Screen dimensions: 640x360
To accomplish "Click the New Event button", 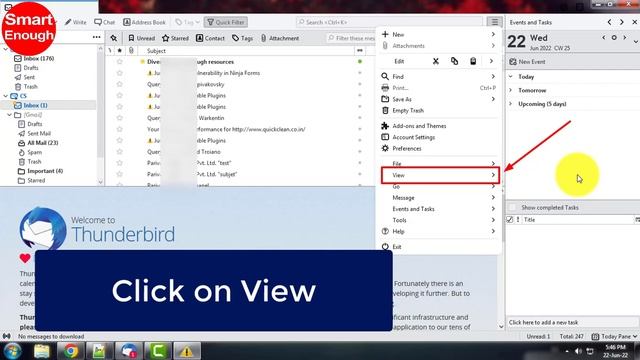I will pos(527,62).
